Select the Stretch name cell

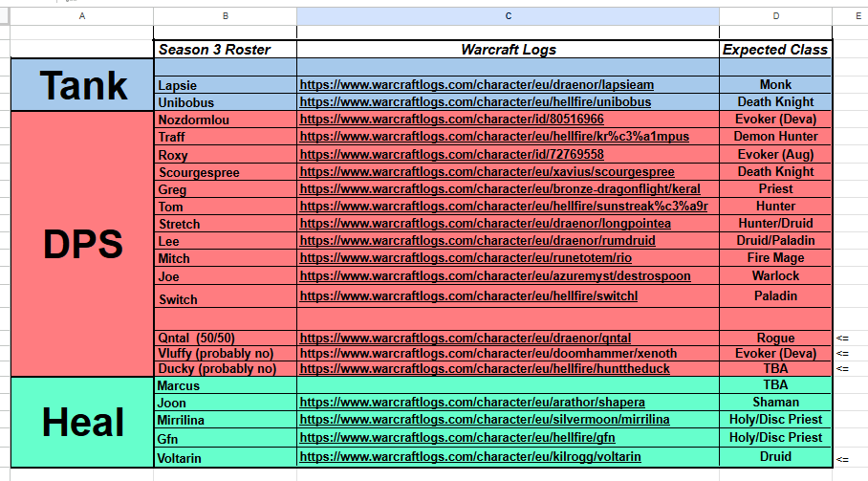point(226,224)
